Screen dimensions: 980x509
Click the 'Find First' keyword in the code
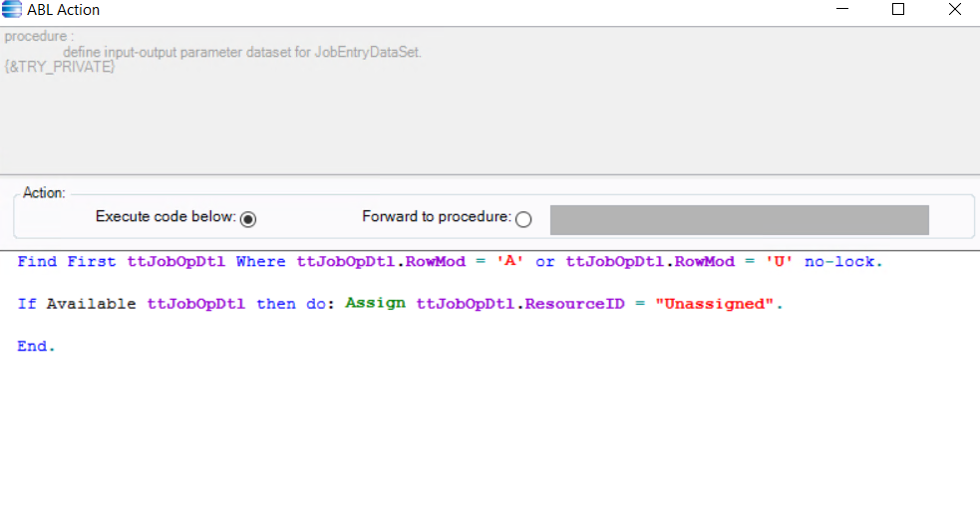67,262
